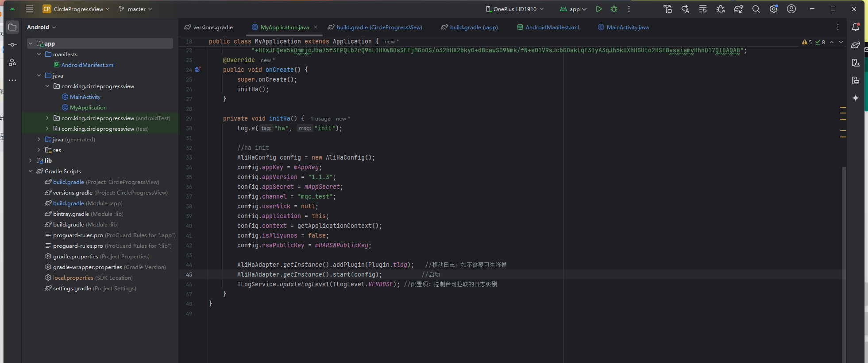
Task: Click the top orange warning stripe in the error gutter
Action: pos(843,107)
